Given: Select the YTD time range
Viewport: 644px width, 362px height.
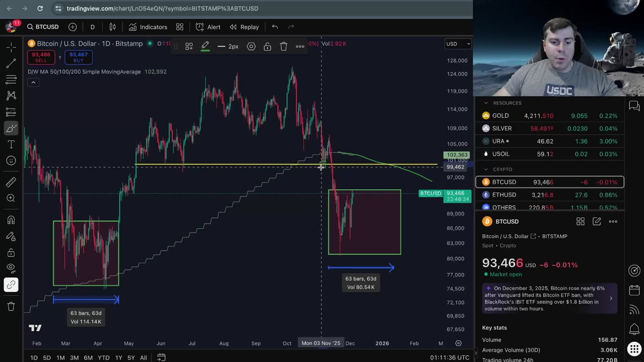Looking at the screenshot, I should click(104, 357).
